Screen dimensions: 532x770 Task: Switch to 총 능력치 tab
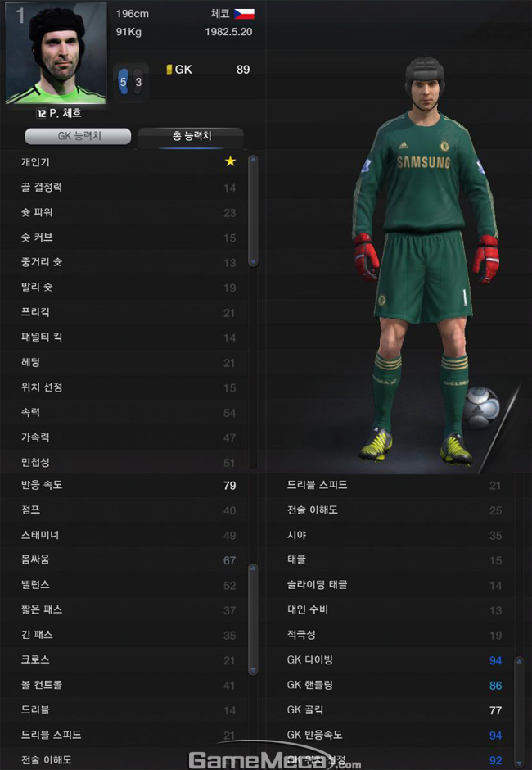click(191, 137)
